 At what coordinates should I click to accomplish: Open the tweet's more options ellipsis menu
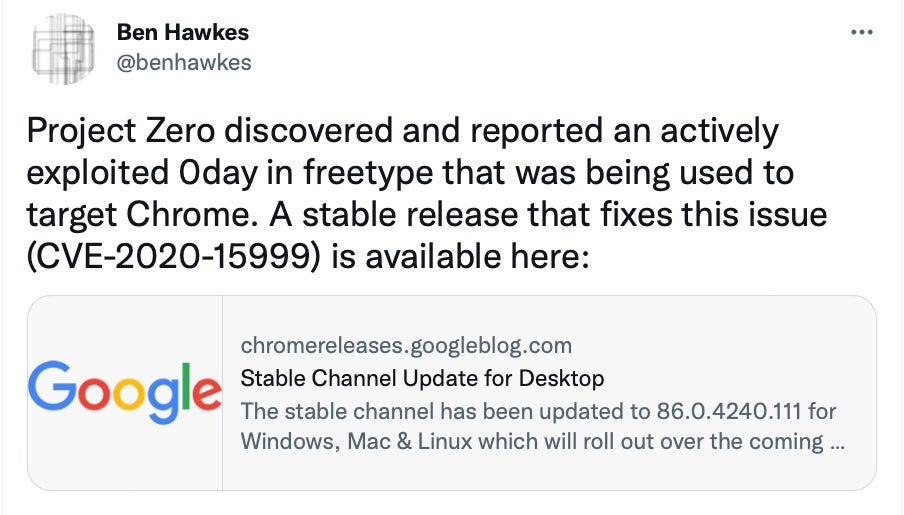(860, 33)
